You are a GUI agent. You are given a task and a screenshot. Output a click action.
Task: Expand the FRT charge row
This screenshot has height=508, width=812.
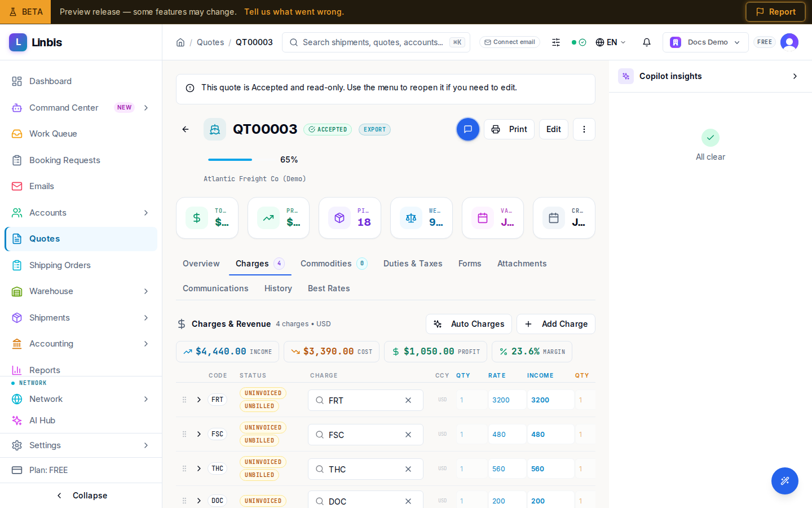[199, 400]
